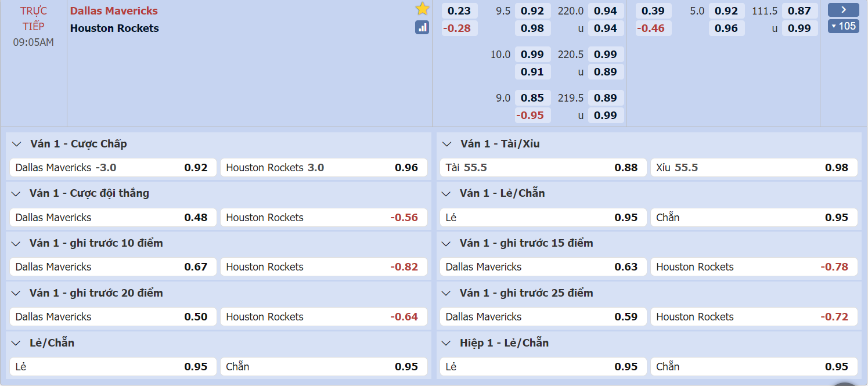Click the right arrow button above 105
Screen dimensions: 868x386
click(x=844, y=10)
